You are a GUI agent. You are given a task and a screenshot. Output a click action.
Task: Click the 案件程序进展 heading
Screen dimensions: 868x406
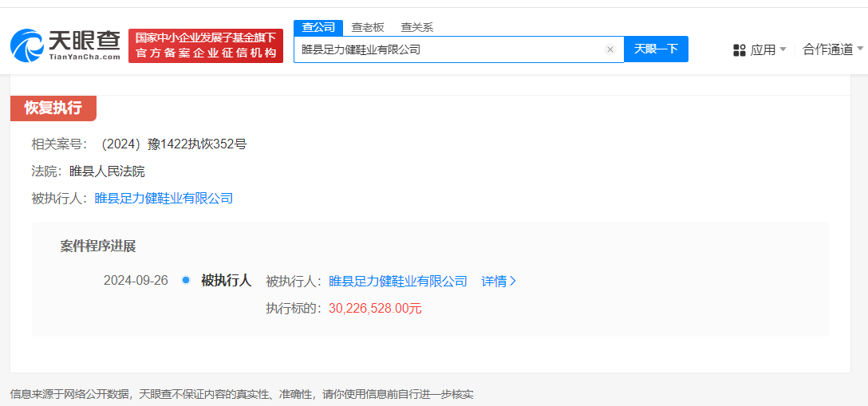(x=98, y=246)
